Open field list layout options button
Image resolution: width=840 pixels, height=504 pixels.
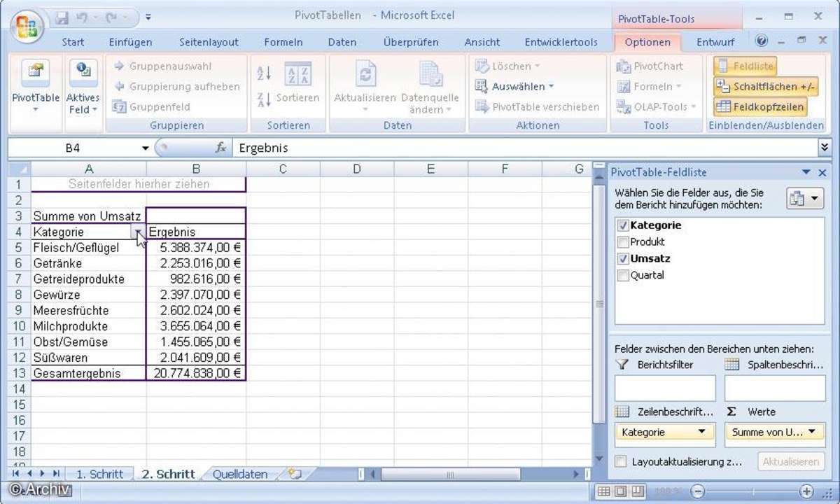coord(805,199)
